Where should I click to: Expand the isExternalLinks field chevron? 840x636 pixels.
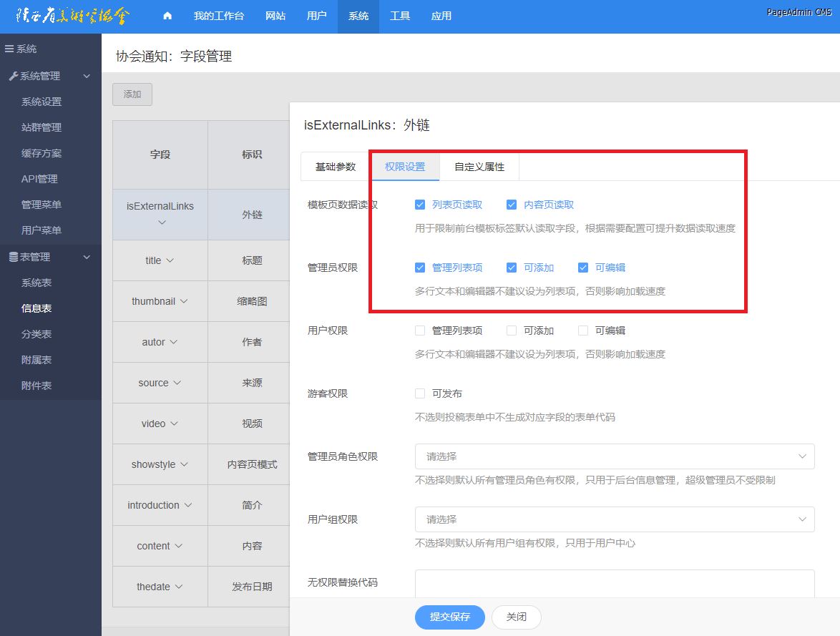coord(162,222)
